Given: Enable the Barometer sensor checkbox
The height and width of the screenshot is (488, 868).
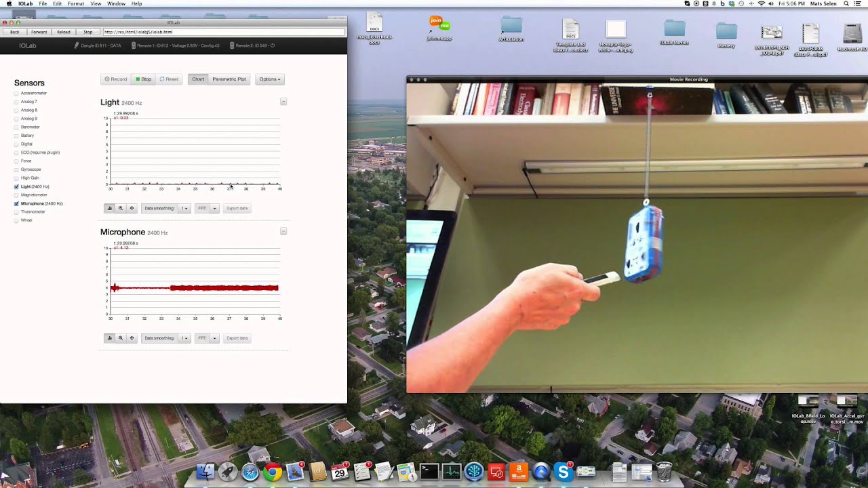Looking at the screenshot, I should pos(16,127).
